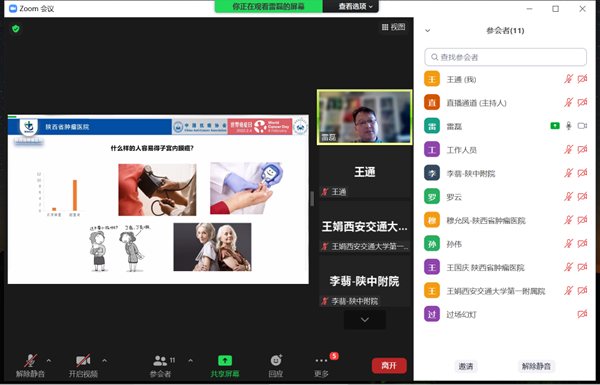600x385 pixels.
Task: Open the 回应 reactions button
Action: coord(276,365)
